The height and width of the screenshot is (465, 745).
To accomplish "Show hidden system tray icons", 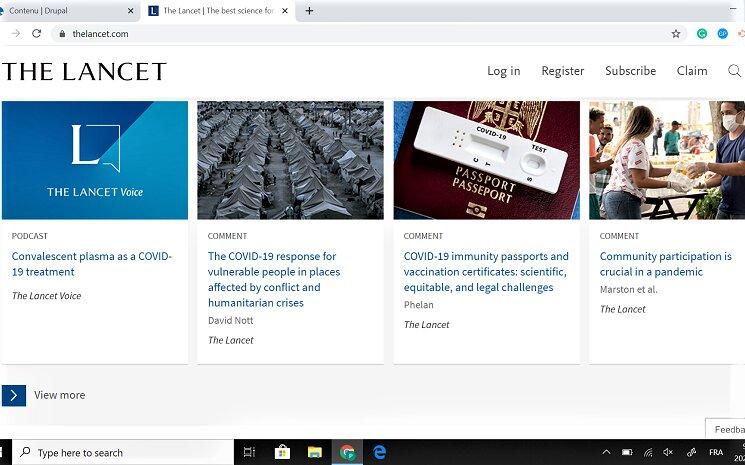I will pos(606,452).
